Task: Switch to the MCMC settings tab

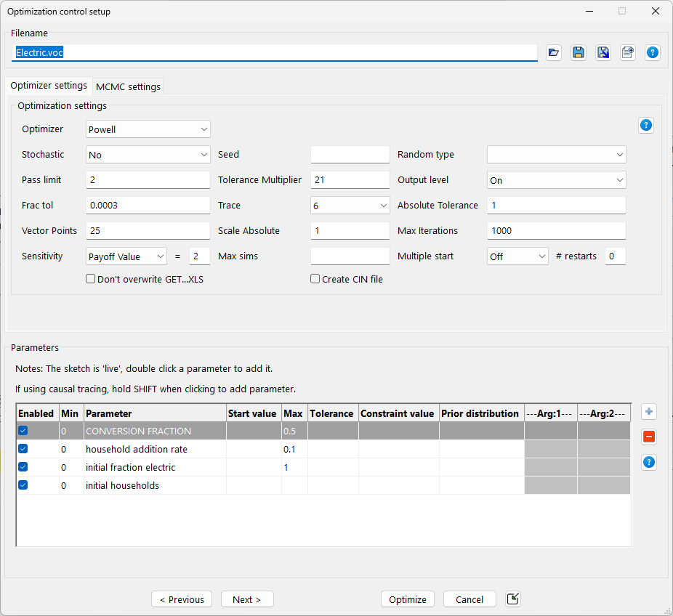Action: (128, 86)
